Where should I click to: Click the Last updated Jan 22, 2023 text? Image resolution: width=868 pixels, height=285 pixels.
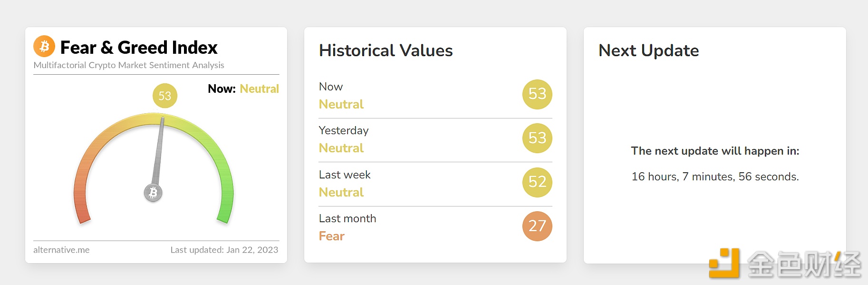pos(224,250)
